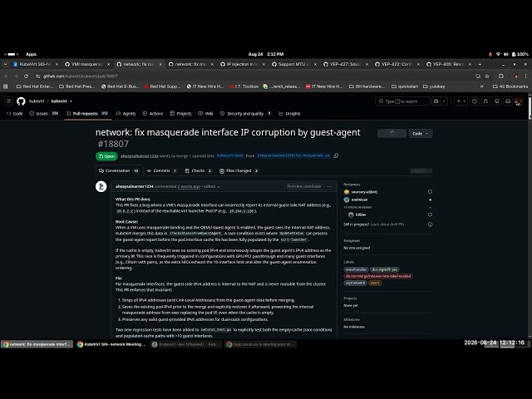
Task: Click the dco-signoff: yes green label
Action: 384,269
